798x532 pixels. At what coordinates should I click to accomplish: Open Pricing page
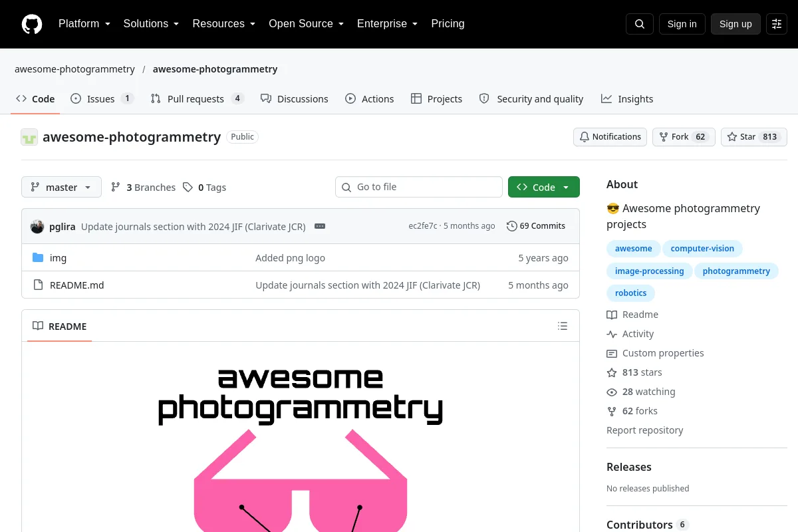coord(448,24)
